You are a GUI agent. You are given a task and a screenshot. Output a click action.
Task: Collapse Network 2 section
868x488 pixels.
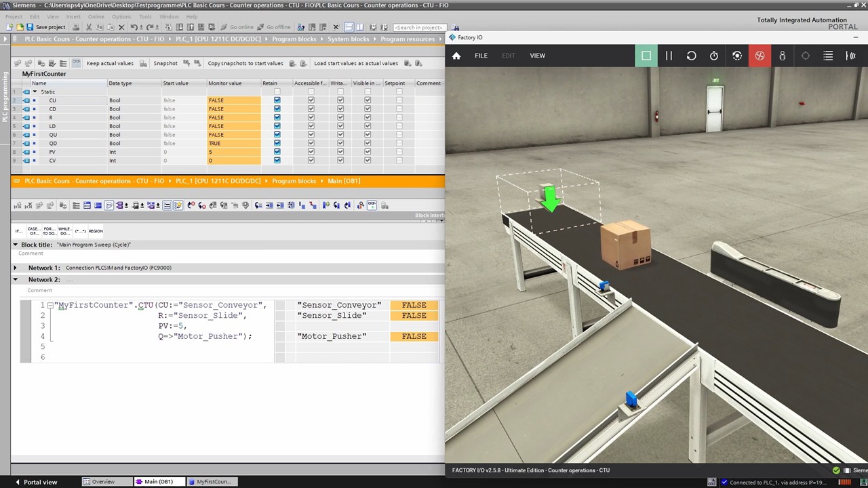(x=15, y=279)
